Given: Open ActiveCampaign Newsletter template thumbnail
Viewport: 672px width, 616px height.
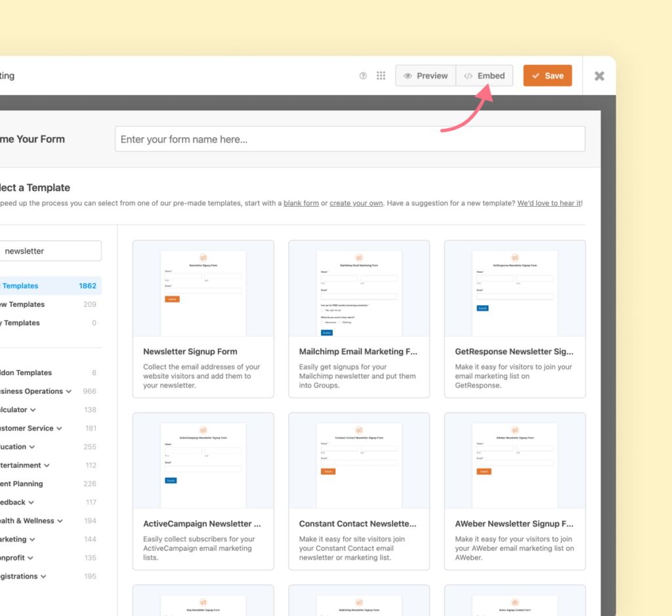Looking at the screenshot, I should (203, 461).
